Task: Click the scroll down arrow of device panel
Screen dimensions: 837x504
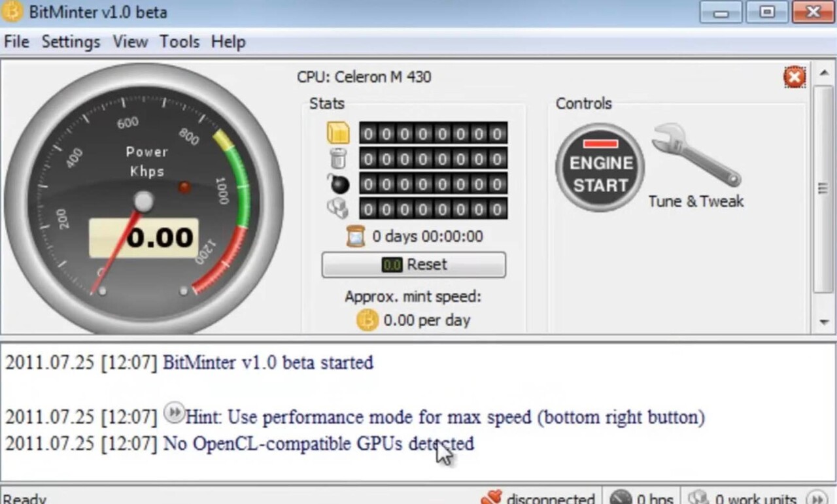Action: [824, 322]
